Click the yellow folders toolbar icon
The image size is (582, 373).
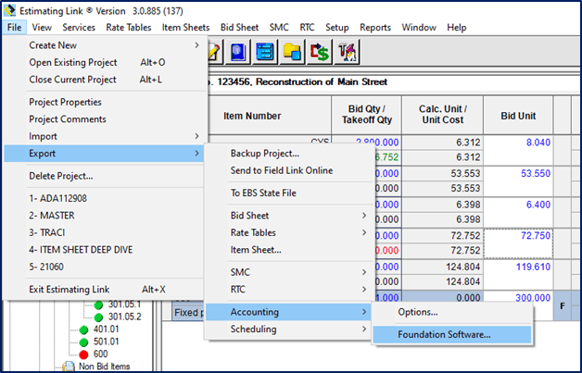292,52
